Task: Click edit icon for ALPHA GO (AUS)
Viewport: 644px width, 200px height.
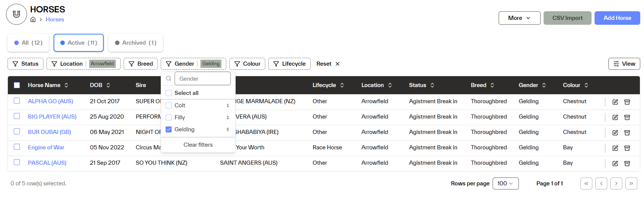Action: point(615,102)
